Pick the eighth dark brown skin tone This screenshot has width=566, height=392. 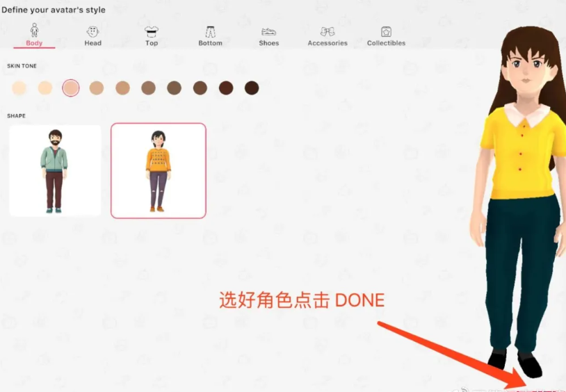coord(200,88)
